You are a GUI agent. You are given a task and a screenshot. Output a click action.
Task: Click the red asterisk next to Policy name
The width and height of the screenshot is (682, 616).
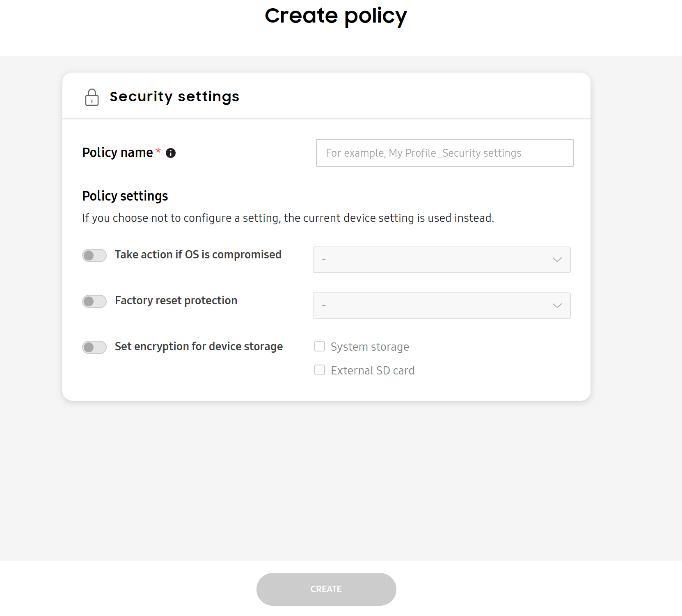[158, 152]
